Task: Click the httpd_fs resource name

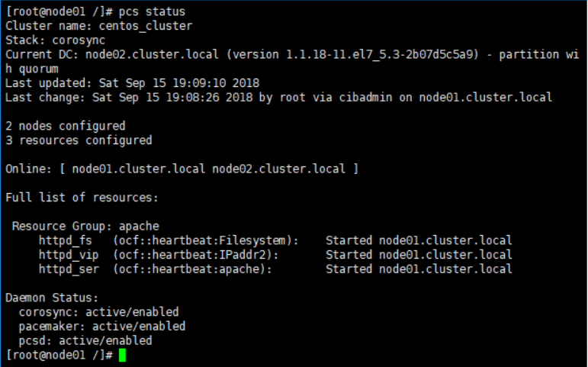Action: point(66,240)
